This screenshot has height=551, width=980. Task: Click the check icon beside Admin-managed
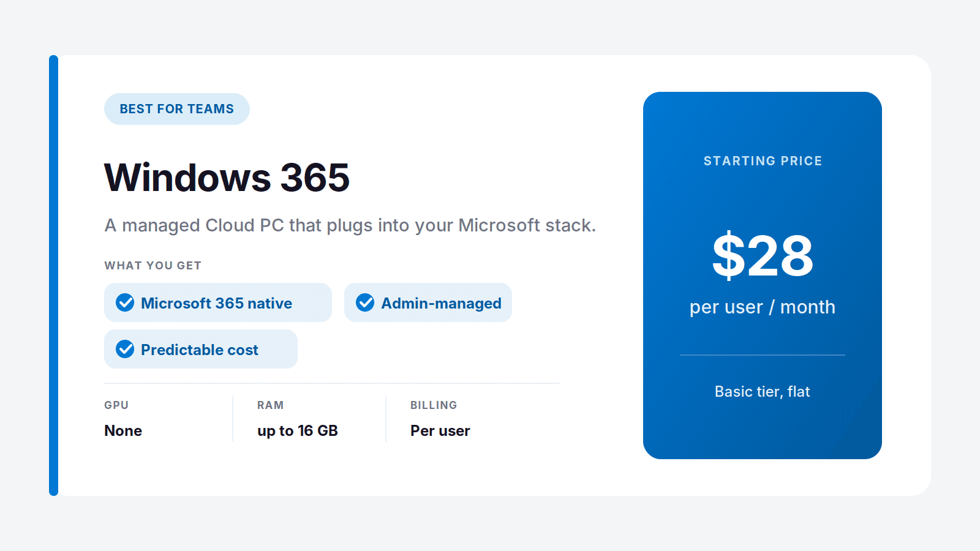click(365, 302)
